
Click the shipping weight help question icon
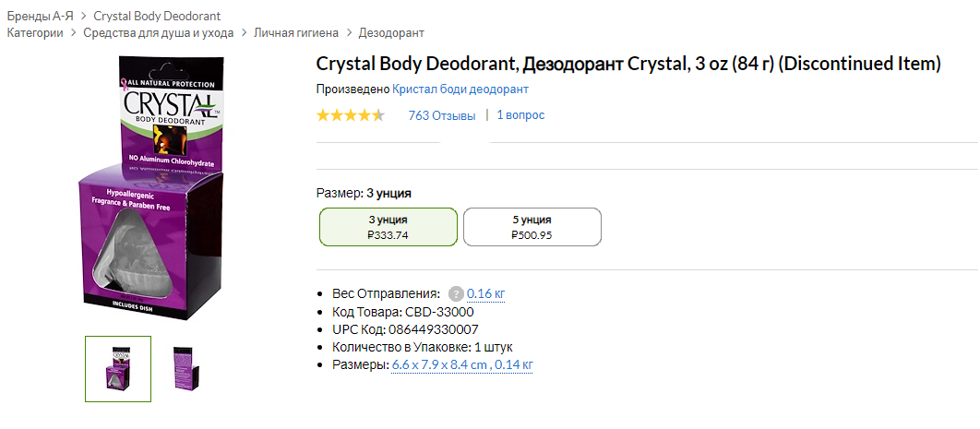click(456, 294)
